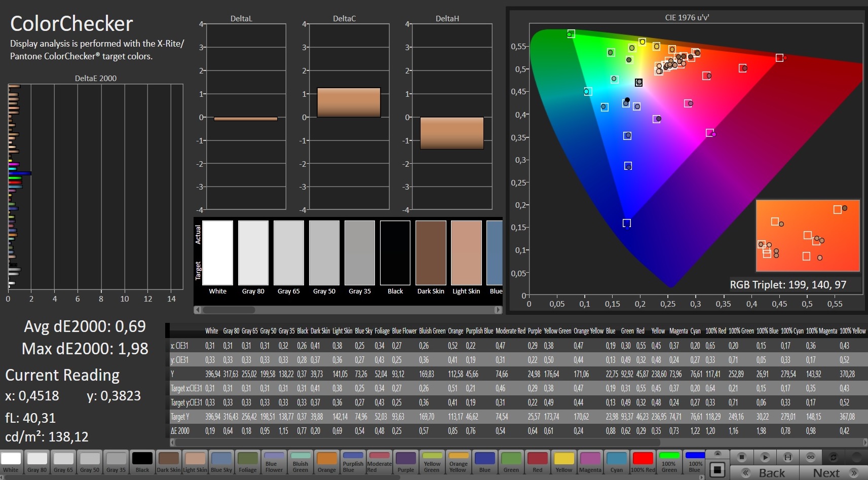Screen dimensions: 868x480
Task: Click the zoomed inset on the CIE chart
Action: click(808, 236)
